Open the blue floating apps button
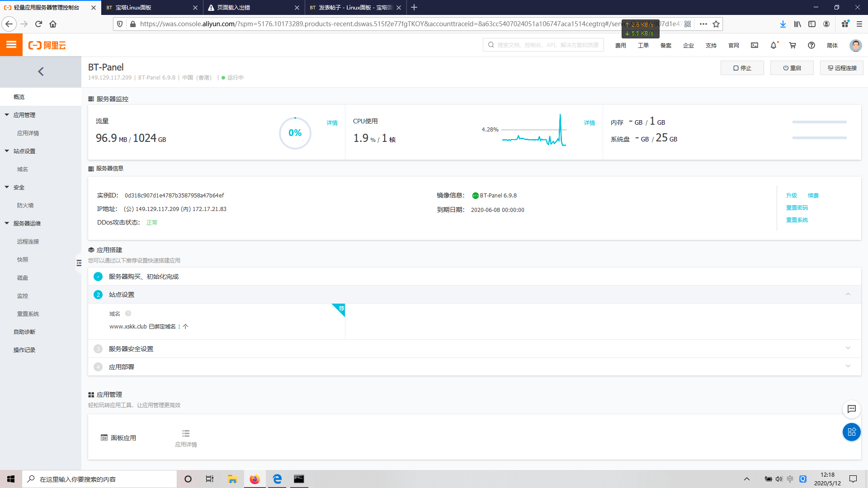 click(x=852, y=432)
